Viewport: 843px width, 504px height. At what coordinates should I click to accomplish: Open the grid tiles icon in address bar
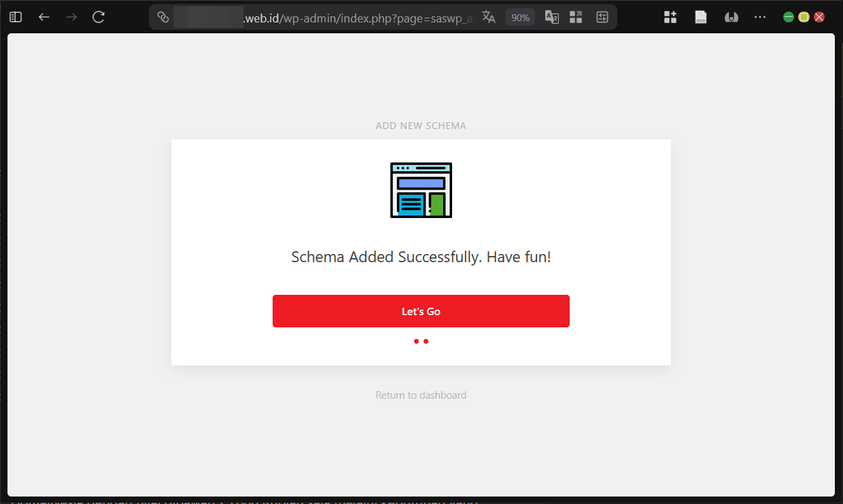(x=576, y=17)
